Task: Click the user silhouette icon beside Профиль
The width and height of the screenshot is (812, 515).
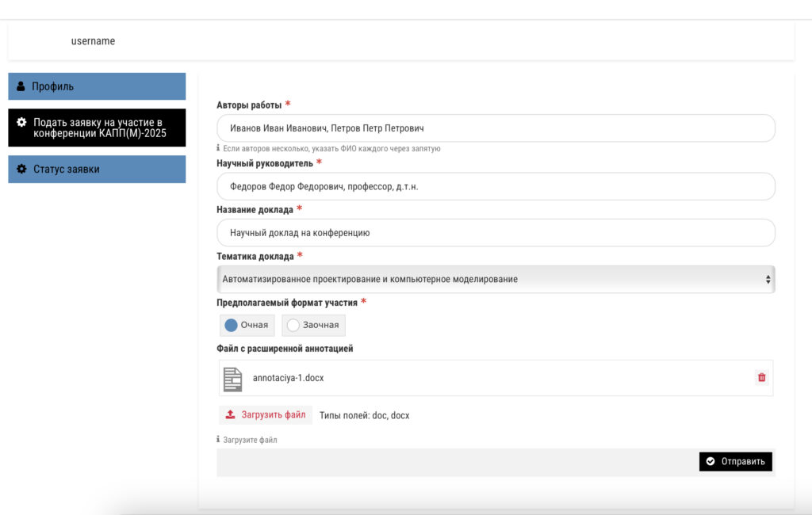Action: coord(21,86)
